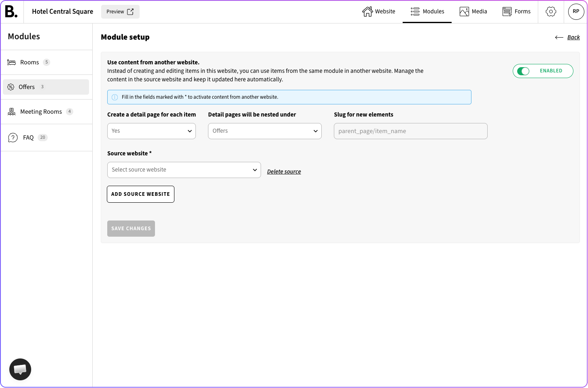
Task: Click the left arrow beside Back
Action: (559, 37)
